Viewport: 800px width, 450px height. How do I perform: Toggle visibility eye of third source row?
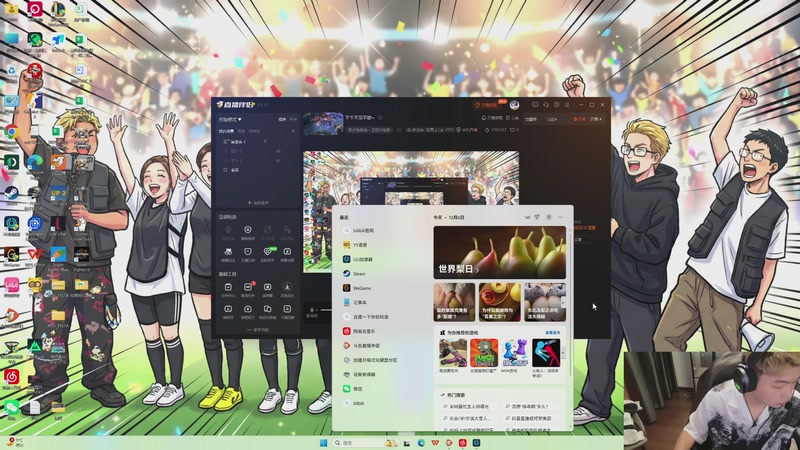pyautogui.click(x=279, y=160)
